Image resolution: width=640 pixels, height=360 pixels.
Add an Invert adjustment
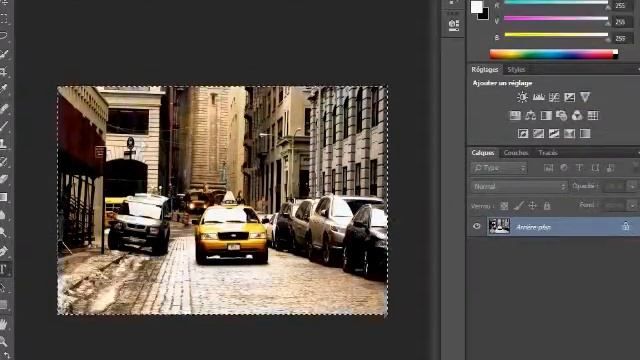point(523,133)
